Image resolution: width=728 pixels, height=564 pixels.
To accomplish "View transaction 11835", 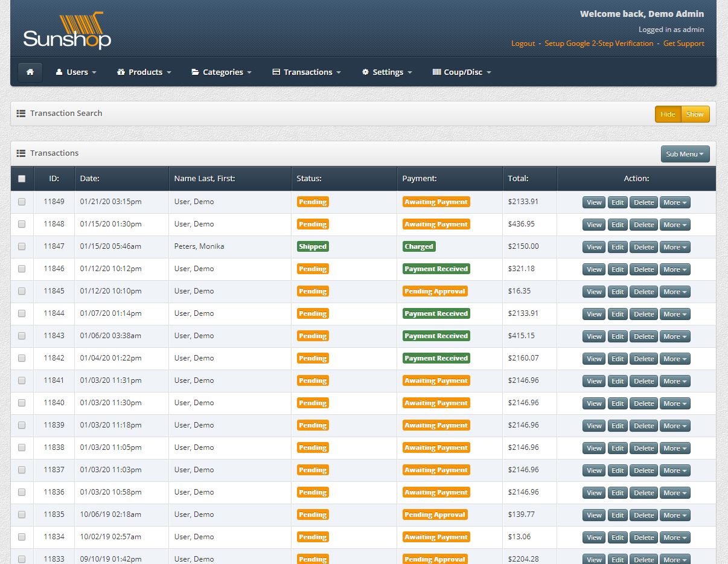I will point(594,515).
